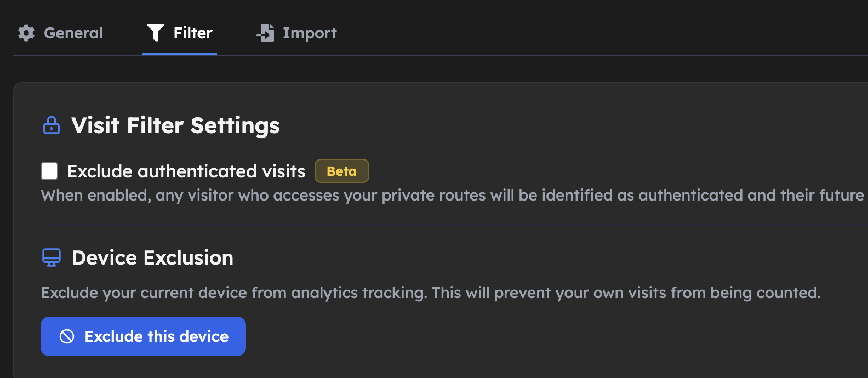Screen dimensions: 868x378
Task: Click the padlock icon near Visit Filter Settings
Action: pyautogui.click(x=51, y=125)
